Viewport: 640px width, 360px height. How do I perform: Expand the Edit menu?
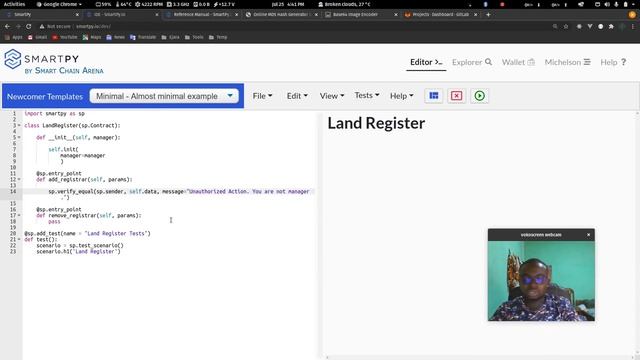tap(297, 96)
